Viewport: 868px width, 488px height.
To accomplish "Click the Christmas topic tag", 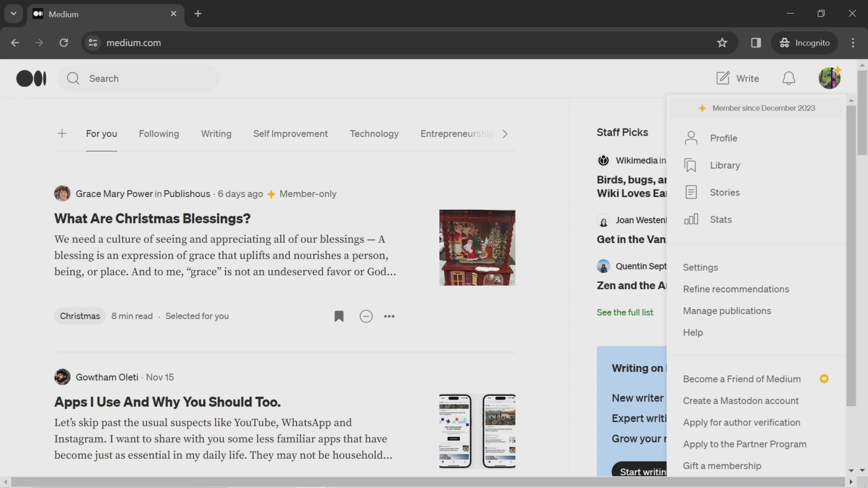I will coord(80,316).
